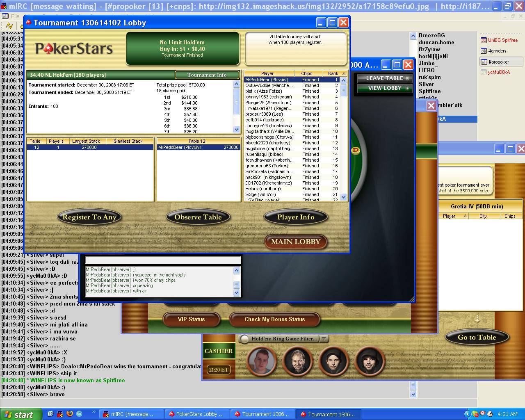525x420 pixels.
Task: Sort tables by Largest Stack header
Action: (x=85, y=141)
